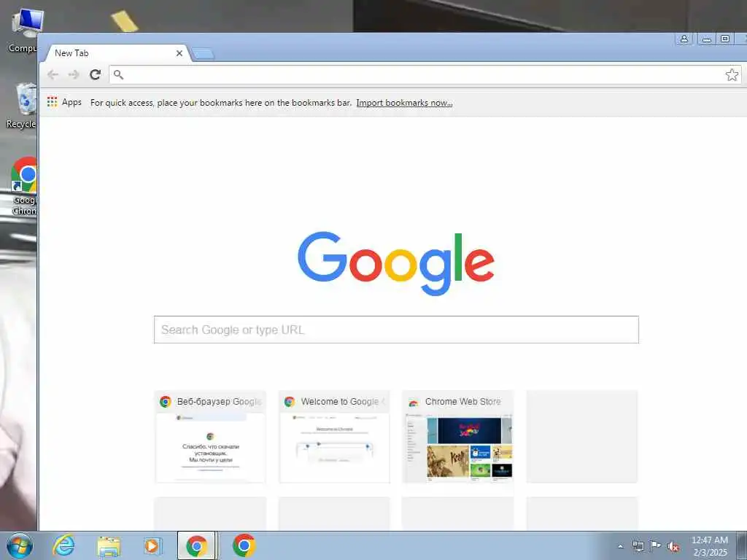Screen dimensions: 747x560
Task: Open the Action Center flag icon
Action: pos(656,545)
